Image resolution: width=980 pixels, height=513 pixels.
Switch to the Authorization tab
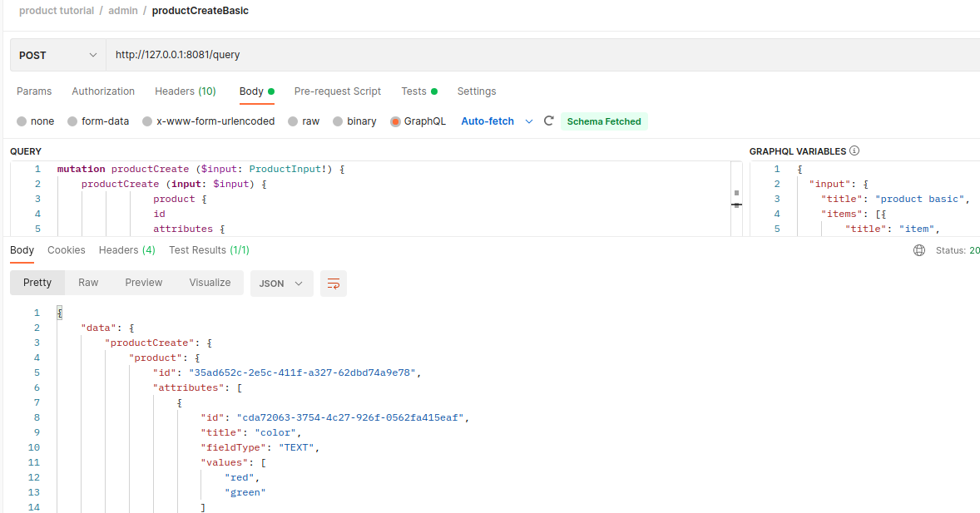click(x=103, y=91)
